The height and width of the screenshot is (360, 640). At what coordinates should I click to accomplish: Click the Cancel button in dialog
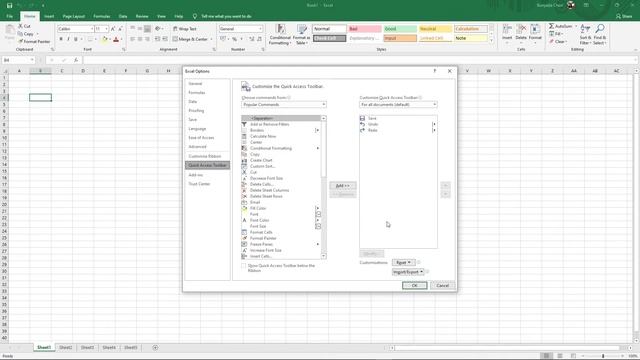pos(442,285)
